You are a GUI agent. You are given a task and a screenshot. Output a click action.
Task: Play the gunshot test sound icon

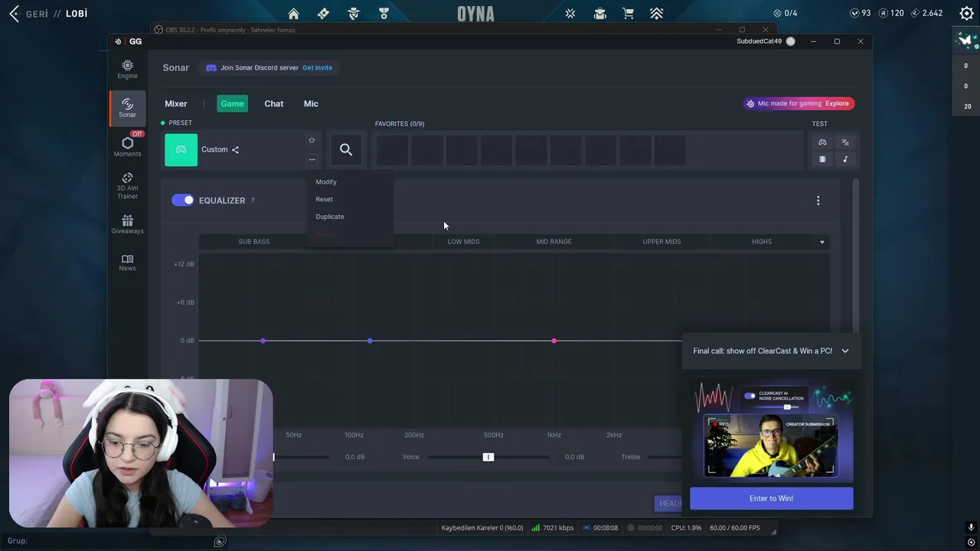coord(845,142)
